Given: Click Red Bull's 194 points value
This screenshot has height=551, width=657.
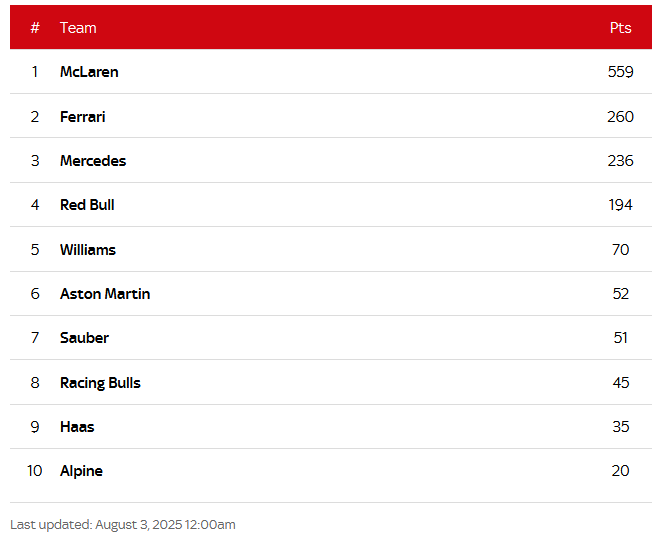Looking at the screenshot, I should pos(620,205).
